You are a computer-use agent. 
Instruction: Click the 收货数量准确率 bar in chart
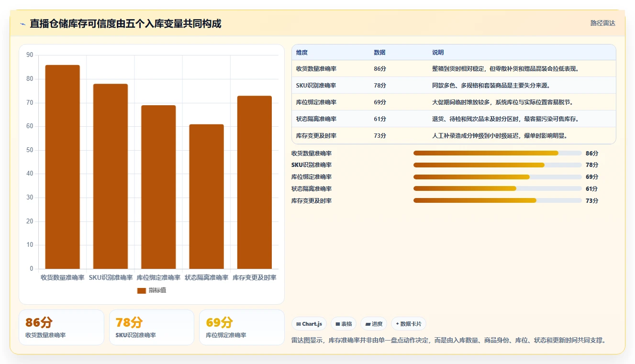point(63,166)
